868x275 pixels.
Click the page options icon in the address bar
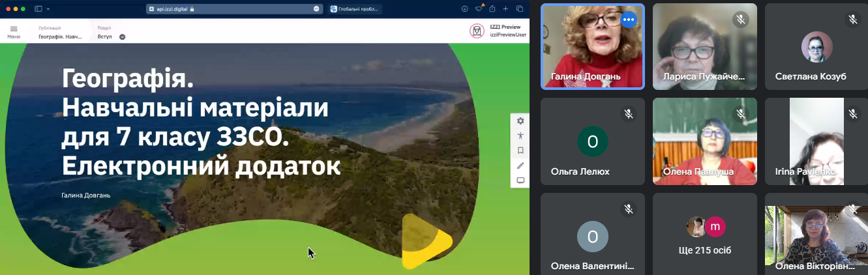click(x=316, y=8)
